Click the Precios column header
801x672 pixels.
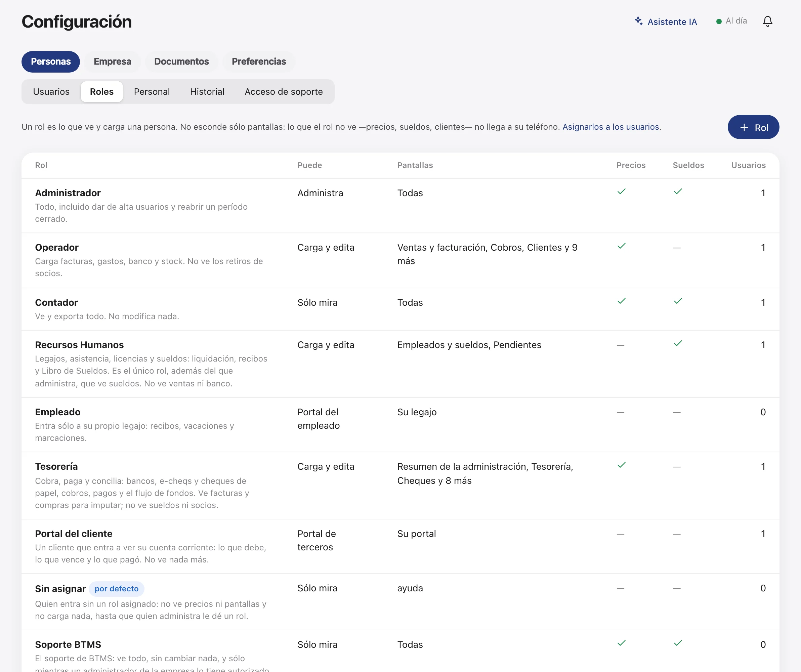coord(631,166)
